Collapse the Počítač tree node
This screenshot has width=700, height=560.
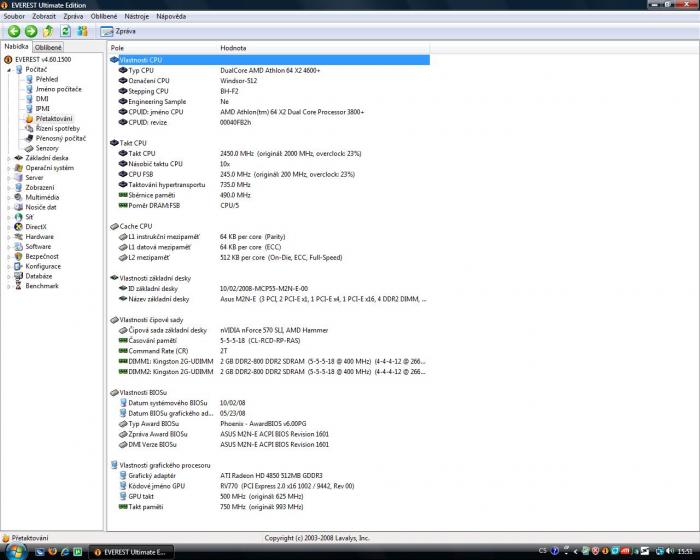tap(9, 69)
